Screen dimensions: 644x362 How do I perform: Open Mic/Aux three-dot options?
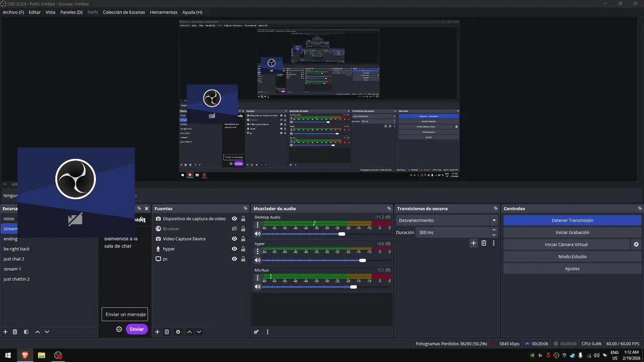[x=258, y=278]
